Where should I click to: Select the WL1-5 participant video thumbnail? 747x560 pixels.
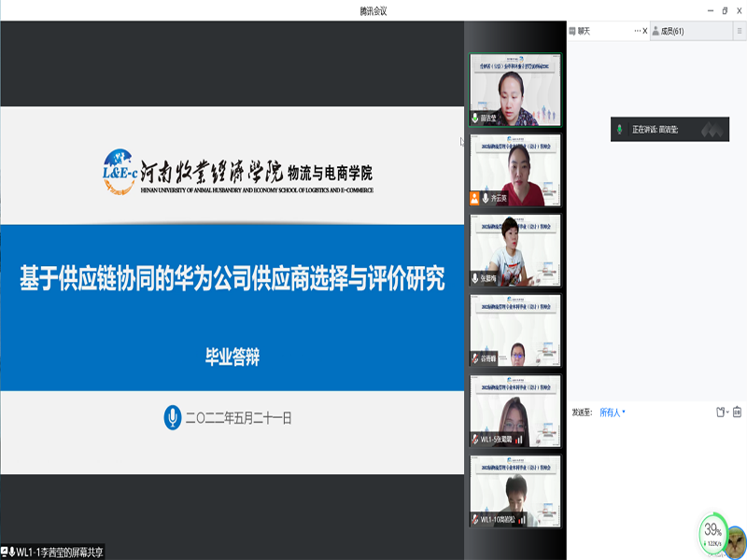click(x=515, y=412)
